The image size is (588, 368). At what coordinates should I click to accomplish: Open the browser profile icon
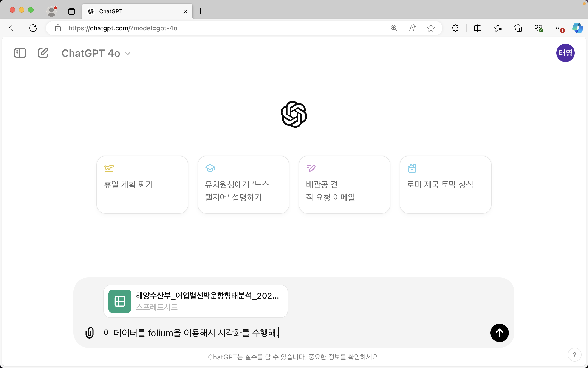[x=51, y=11]
